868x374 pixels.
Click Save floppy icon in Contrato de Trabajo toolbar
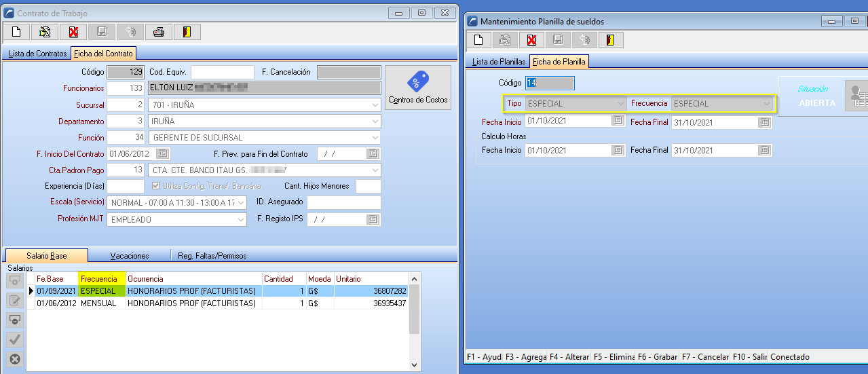point(102,32)
